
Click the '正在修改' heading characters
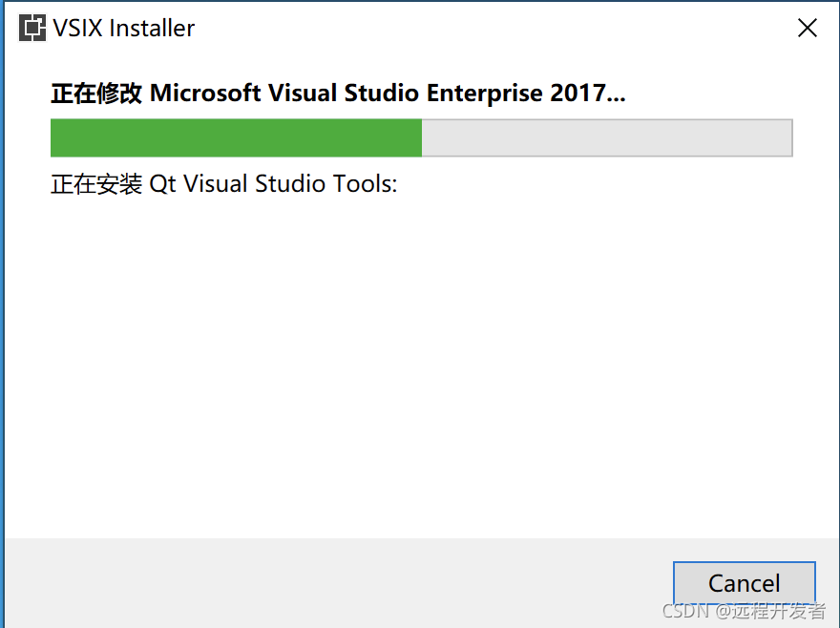click(x=96, y=94)
